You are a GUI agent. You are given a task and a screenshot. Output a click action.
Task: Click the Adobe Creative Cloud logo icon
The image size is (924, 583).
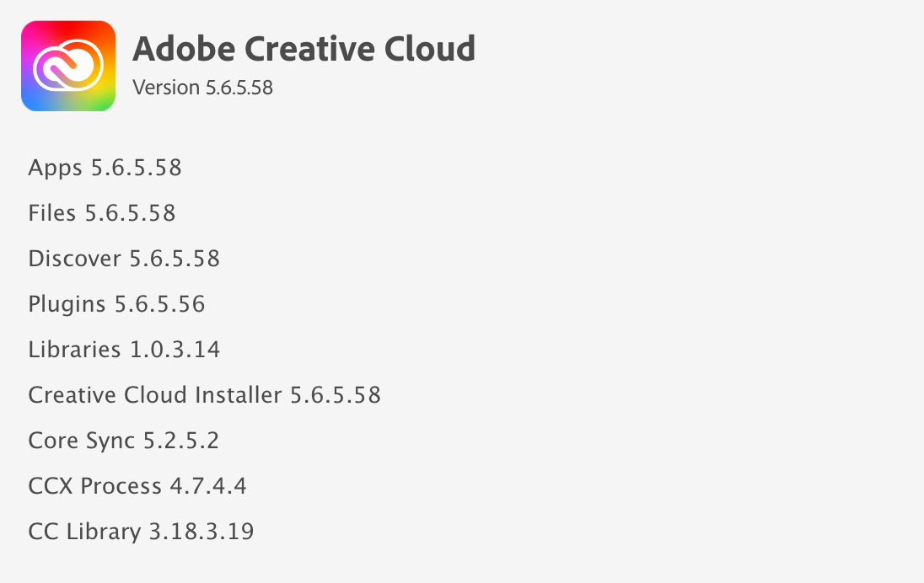(x=67, y=66)
